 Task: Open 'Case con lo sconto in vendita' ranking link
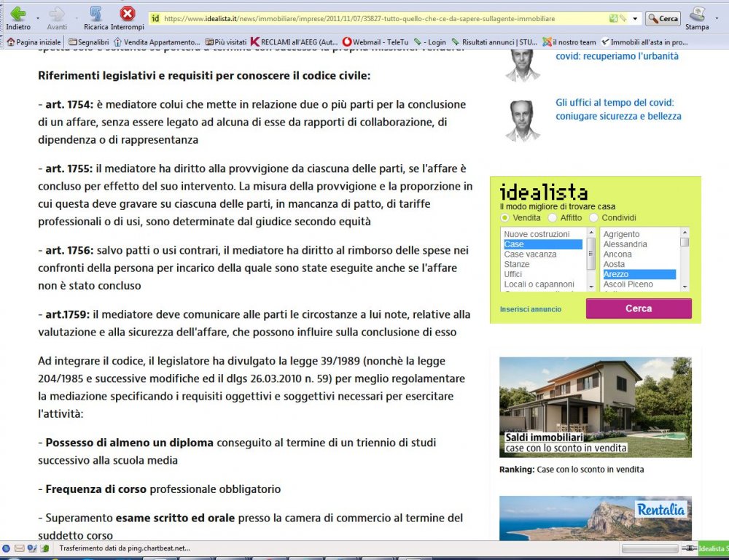pos(590,470)
